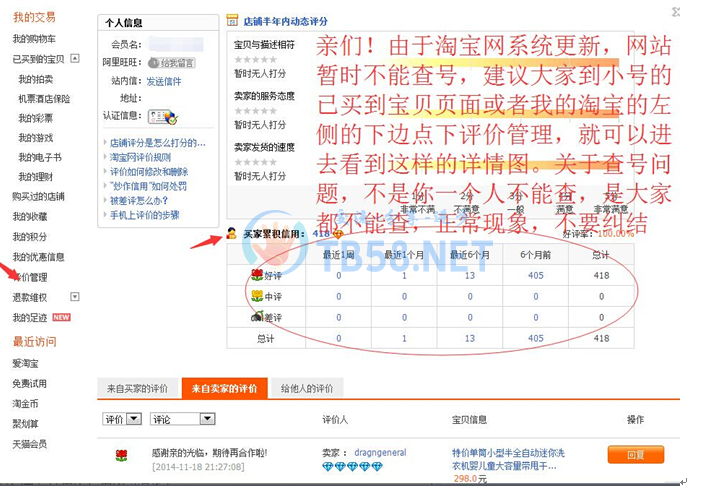
Task: Click the 店铺半年内动态评分 header icon
Action: point(232,20)
